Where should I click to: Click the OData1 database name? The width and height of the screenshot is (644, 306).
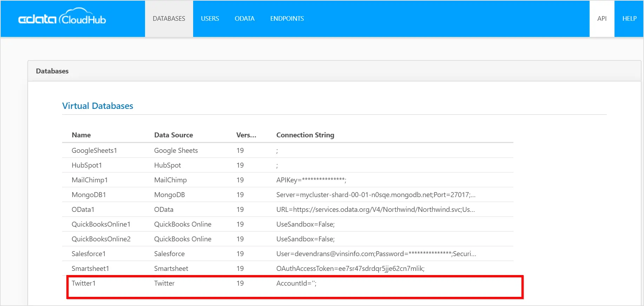pyautogui.click(x=83, y=209)
